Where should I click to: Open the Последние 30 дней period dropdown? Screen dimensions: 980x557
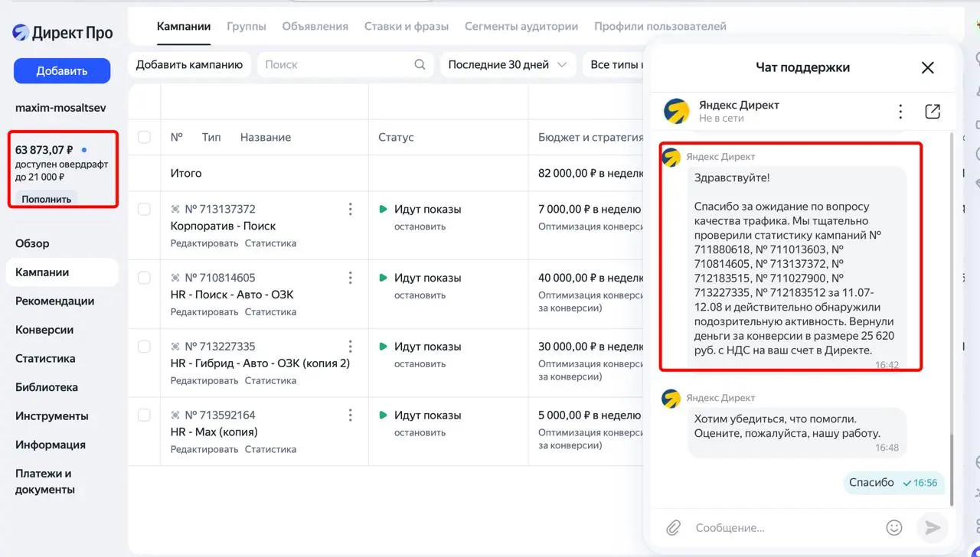508,65
